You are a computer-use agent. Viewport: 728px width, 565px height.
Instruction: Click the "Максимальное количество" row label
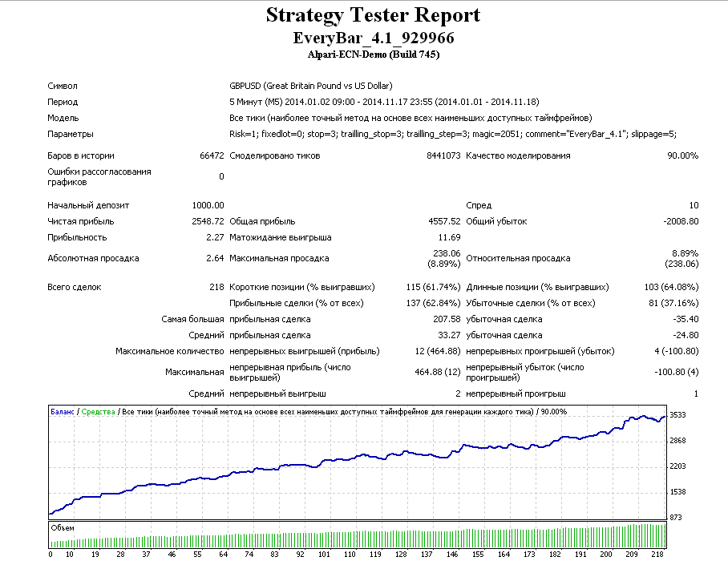[169, 352]
